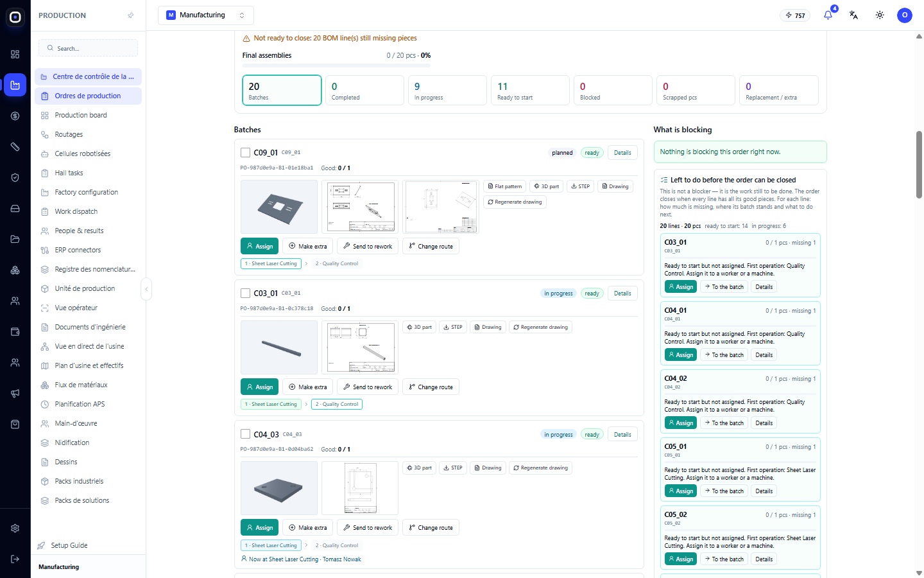Filter by the Ready to start stat card

[530, 90]
